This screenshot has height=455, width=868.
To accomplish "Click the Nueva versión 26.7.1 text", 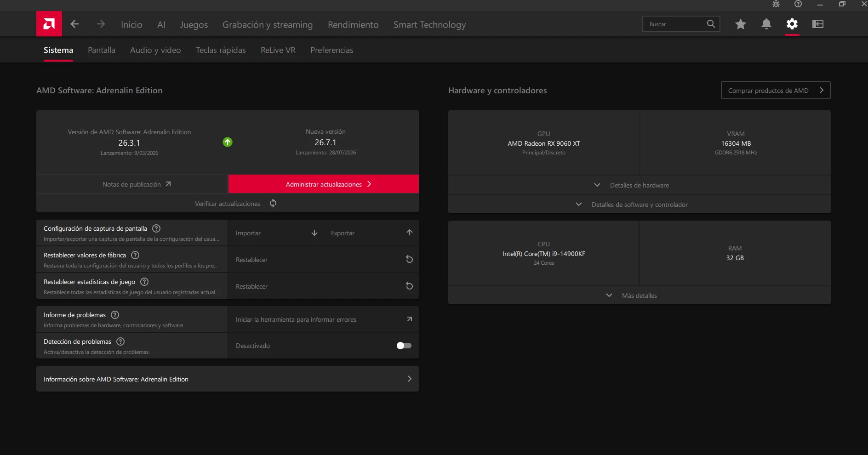I will 325,142.
